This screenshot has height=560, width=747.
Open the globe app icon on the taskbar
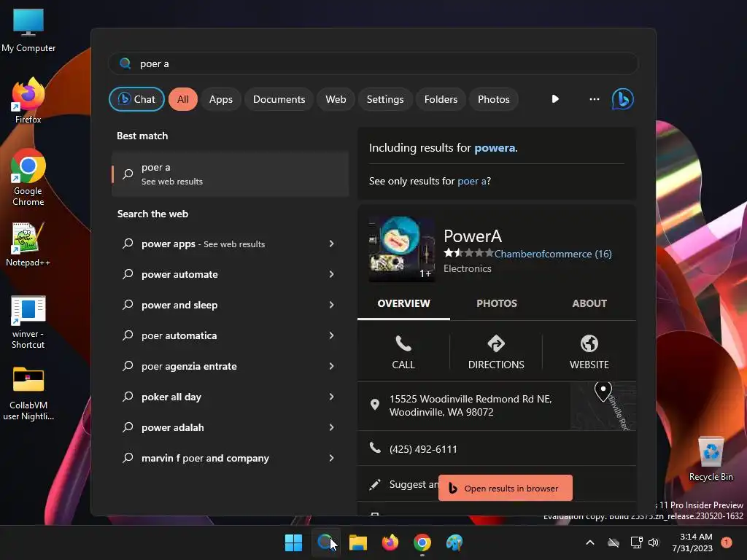[454, 542]
